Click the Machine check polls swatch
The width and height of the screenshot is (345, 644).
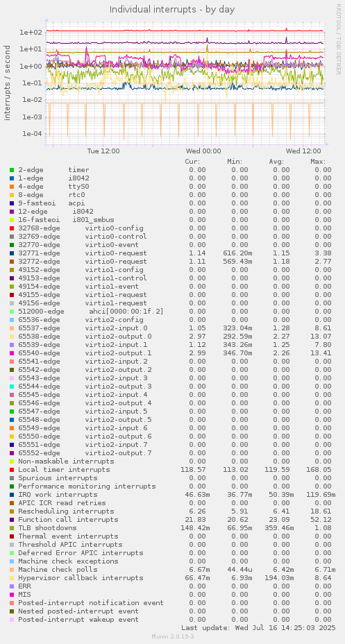[x=12, y=570]
